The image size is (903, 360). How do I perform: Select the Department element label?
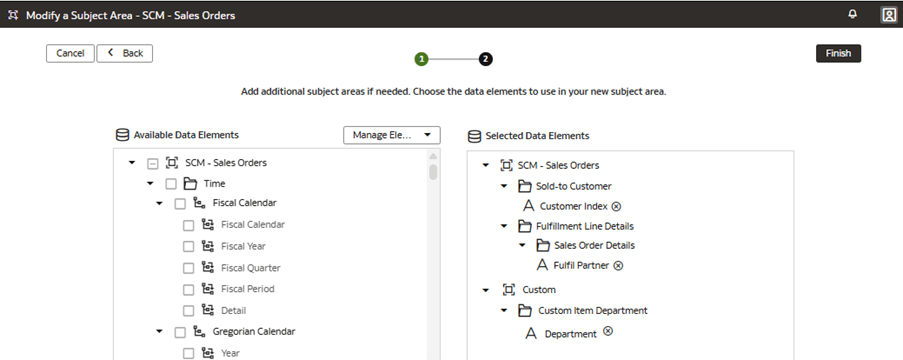click(571, 334)
